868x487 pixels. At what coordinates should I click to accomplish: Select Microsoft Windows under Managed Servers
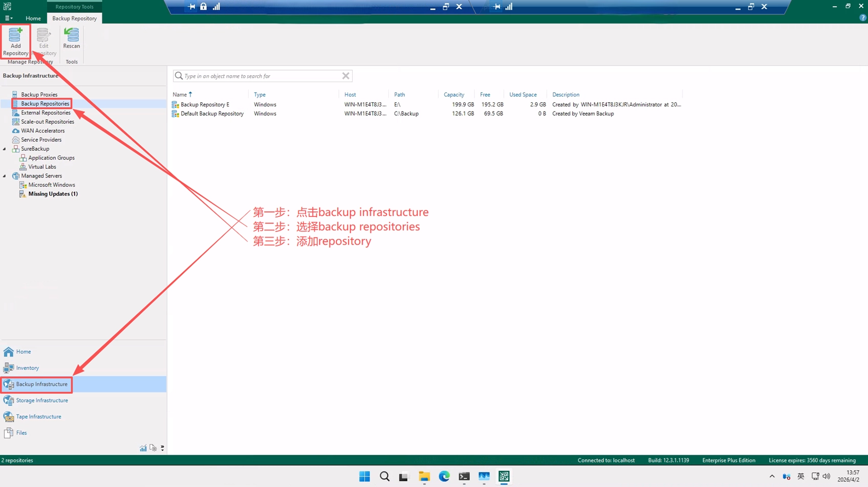51,185
